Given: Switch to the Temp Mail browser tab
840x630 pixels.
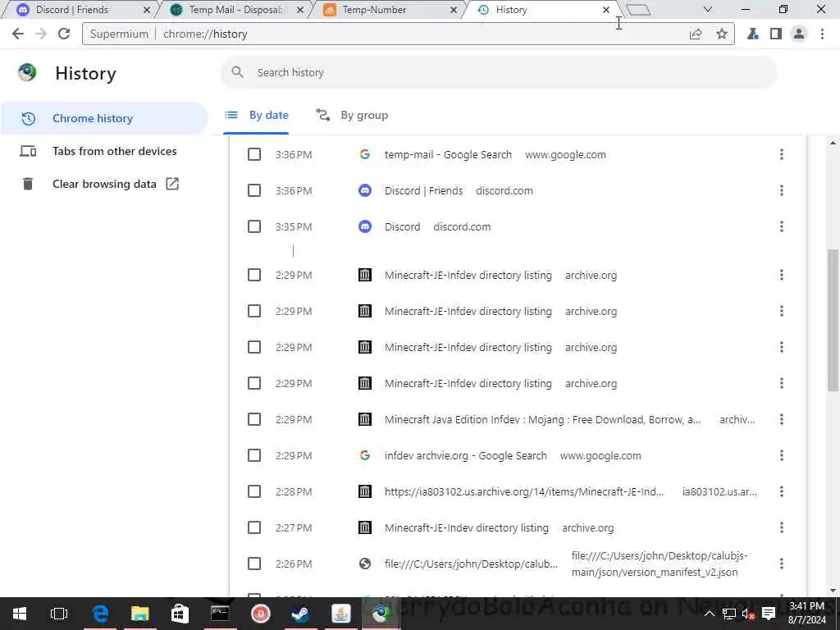Looking at the screenshot, I should (235, 10).
